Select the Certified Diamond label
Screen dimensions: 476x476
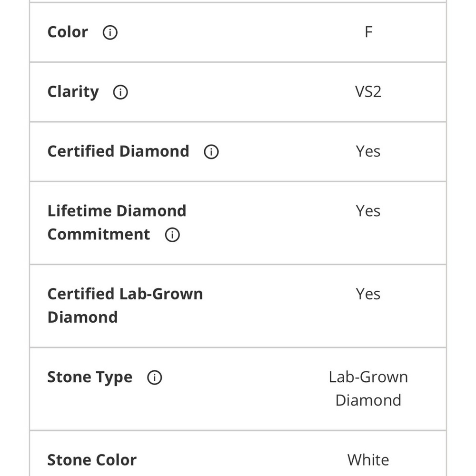(118, 151)
